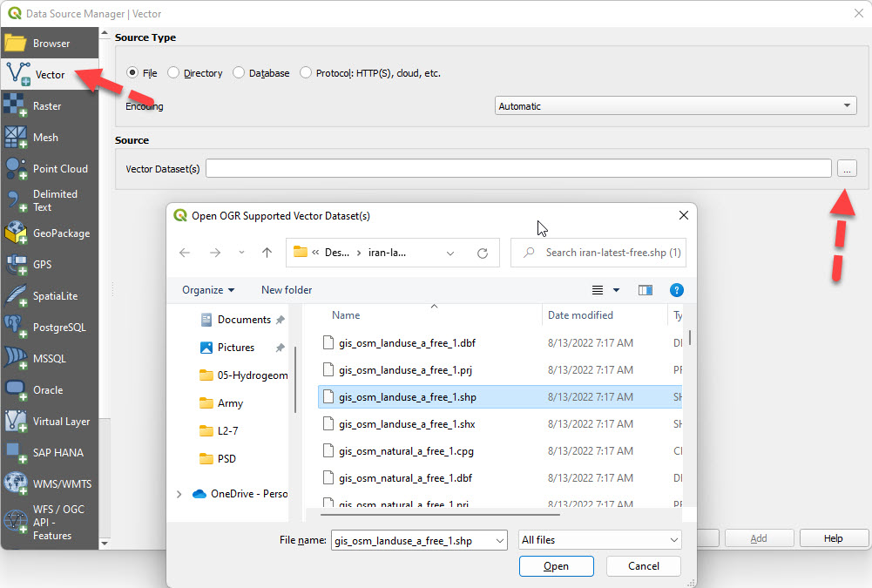Open the Organize menu
This screenshot has height=588, width=872.
point(208,290)
